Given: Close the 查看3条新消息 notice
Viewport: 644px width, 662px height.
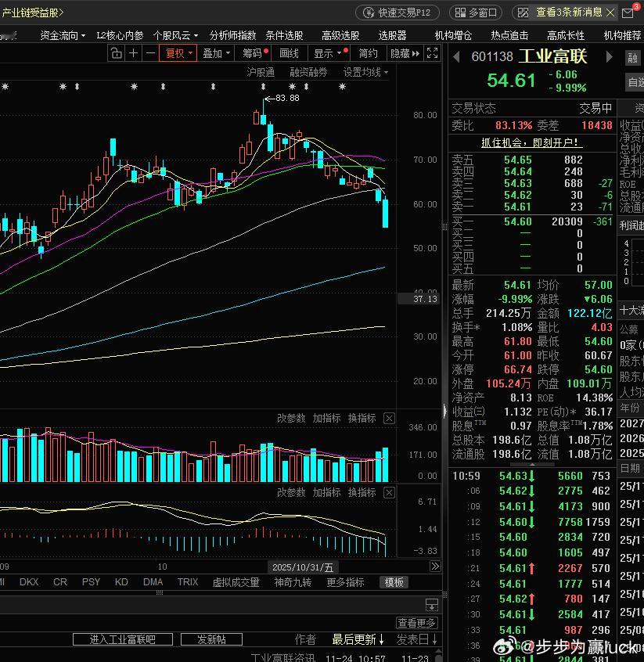Looking at the screenshot, I should click(610, 13).
